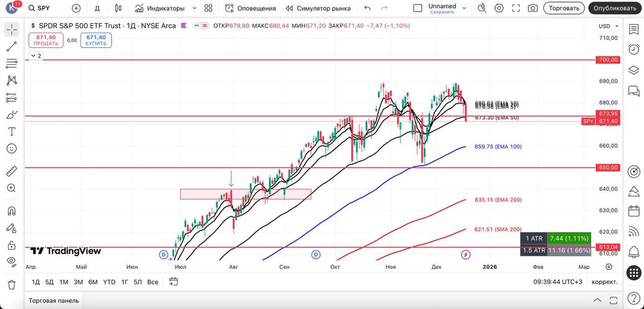Click the purple lightning event marker on timeline
The width and height of the screenshot is (644, 309).
click(x=466, y=254)
